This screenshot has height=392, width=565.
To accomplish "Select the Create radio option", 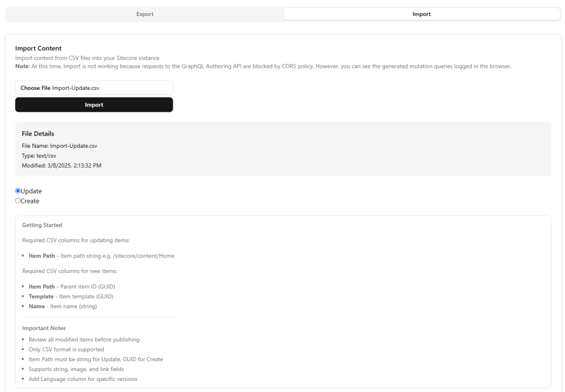I will tap(18, 201).
